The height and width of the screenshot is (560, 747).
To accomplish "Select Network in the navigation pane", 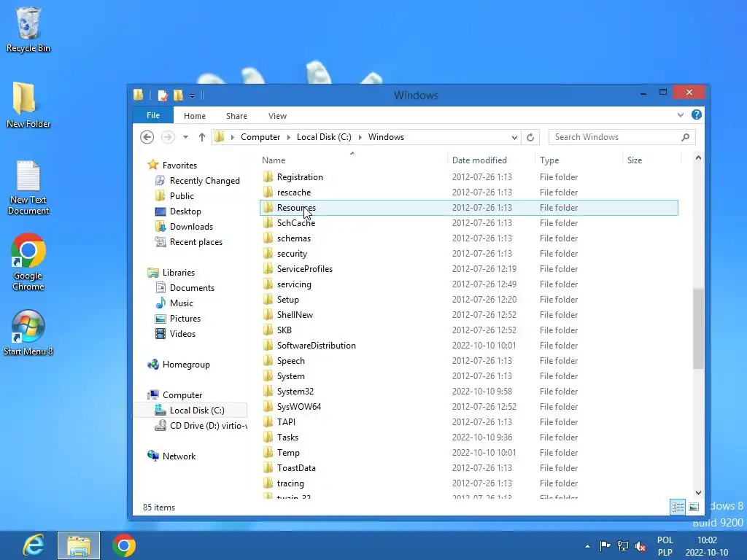I will (x=179, y=456).
